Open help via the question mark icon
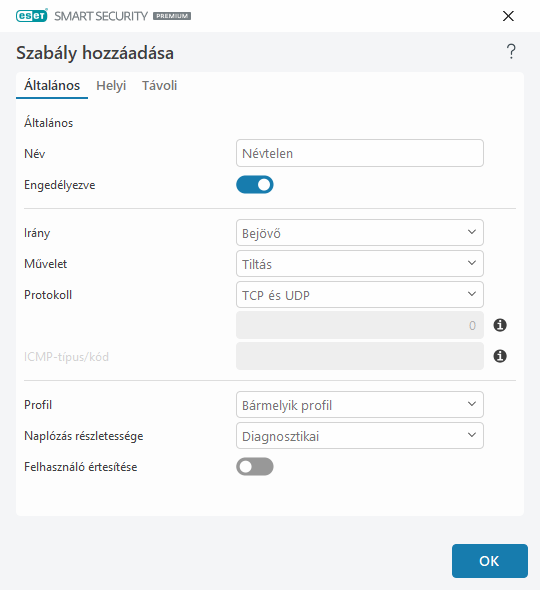 [511, 52]
